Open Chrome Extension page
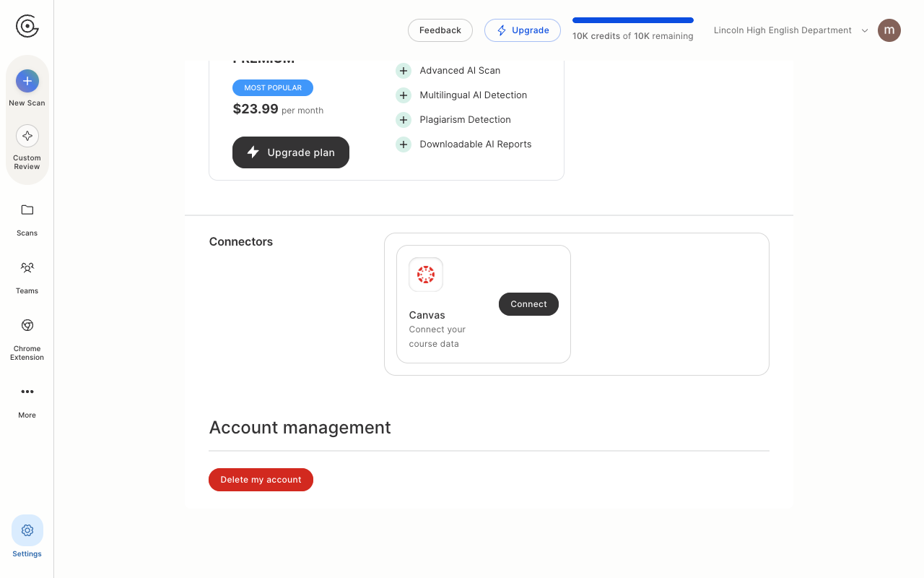This screenshot has height=578, width=924. click(x=27, y=340)
